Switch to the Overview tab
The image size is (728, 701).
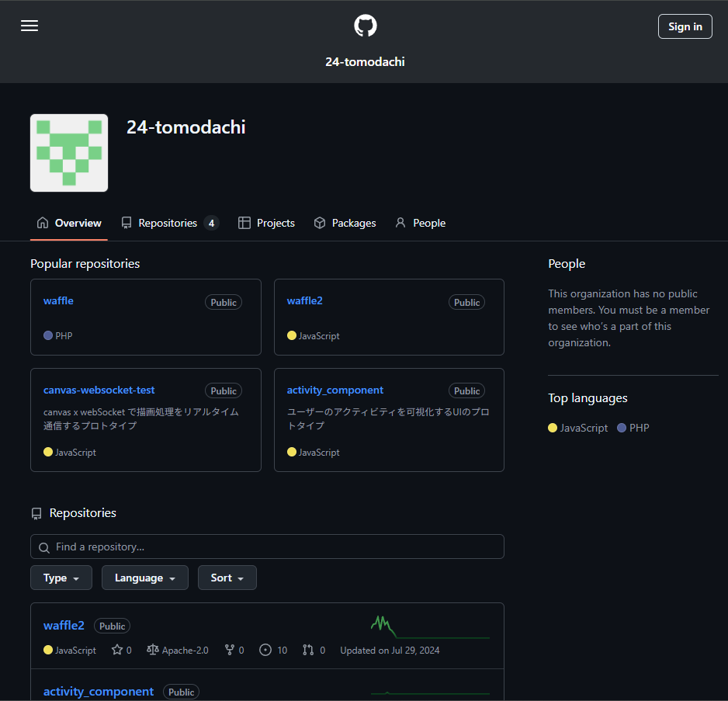click(69, 223)
